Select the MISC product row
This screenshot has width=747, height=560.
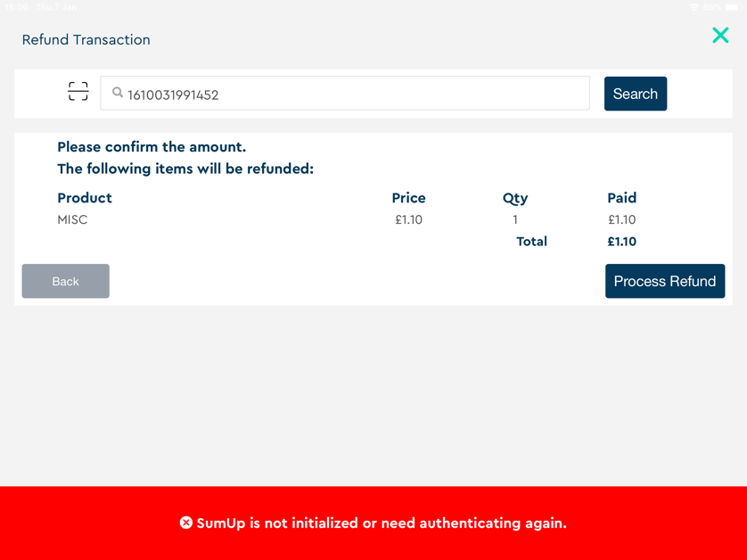[x=72, y=219]
